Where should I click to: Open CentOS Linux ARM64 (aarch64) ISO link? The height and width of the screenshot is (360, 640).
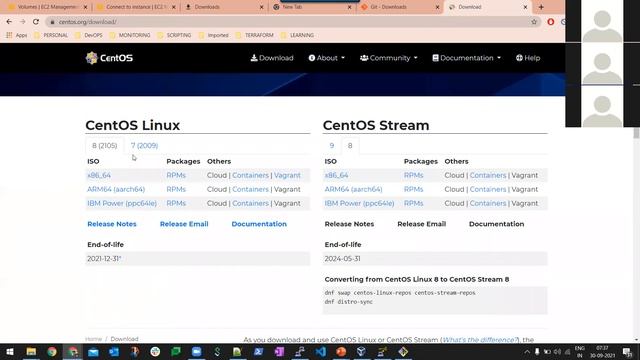pos(116,189)
